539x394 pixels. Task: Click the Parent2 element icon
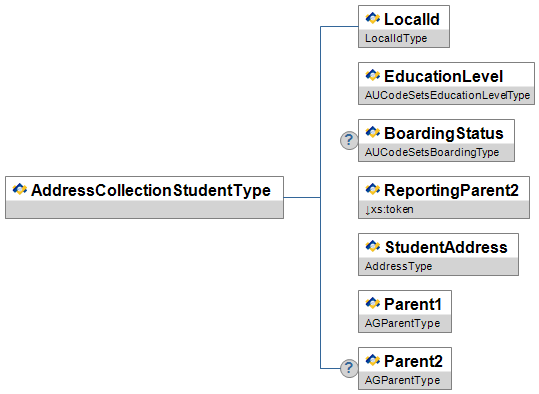[373, 360]
